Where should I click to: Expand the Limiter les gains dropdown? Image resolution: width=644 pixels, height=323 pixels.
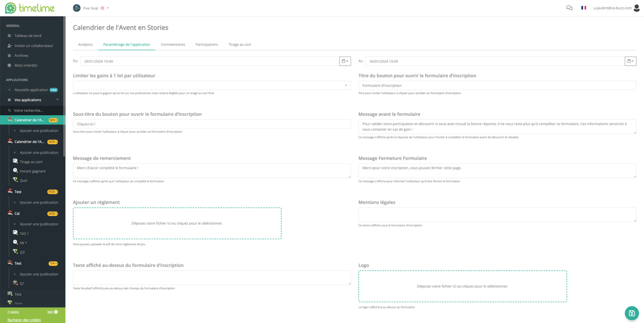tap(212, 85)
